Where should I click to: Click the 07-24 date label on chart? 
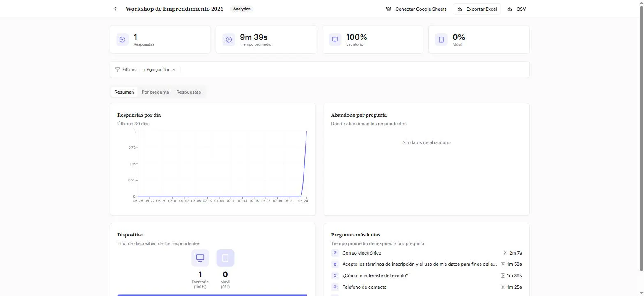click(303, 201)
